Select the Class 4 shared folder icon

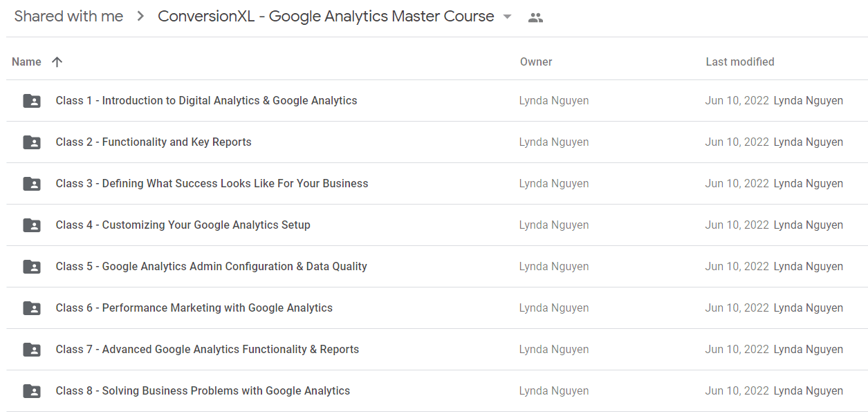[x=32, y=225]
